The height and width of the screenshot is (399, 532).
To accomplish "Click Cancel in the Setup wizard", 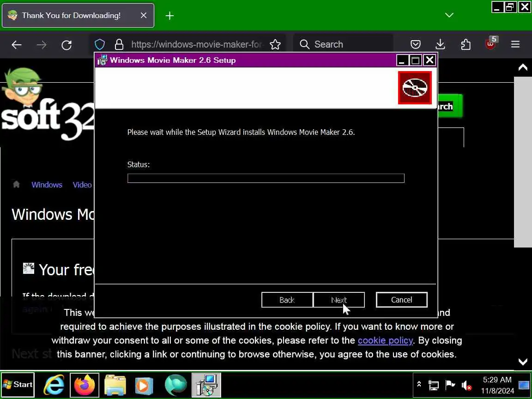I will [402, 300].
